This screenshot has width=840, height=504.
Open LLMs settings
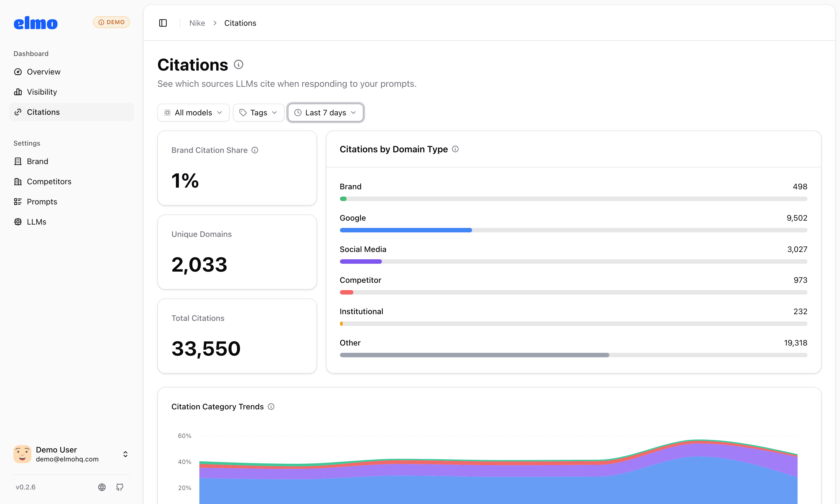click(x=72, y=222)
